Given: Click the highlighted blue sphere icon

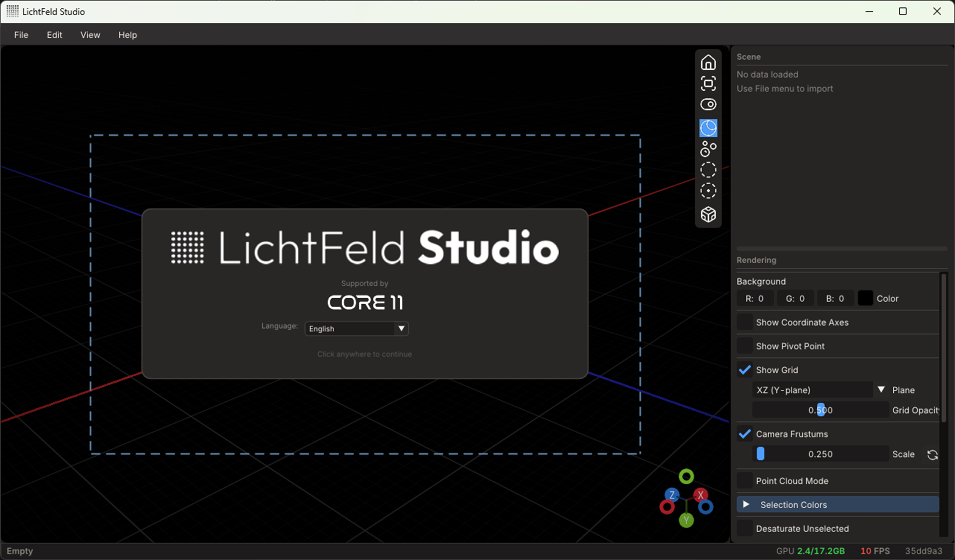Looking at the screenshot, I should 708,128.
